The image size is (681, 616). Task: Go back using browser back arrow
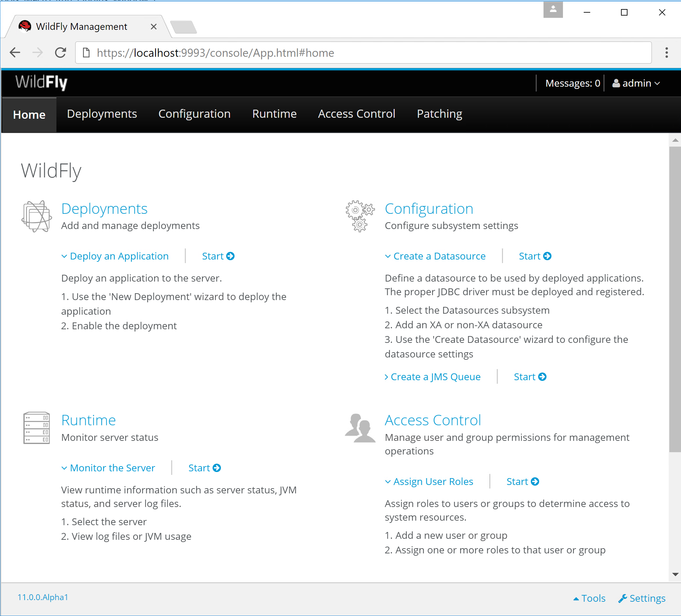[15, 53]
